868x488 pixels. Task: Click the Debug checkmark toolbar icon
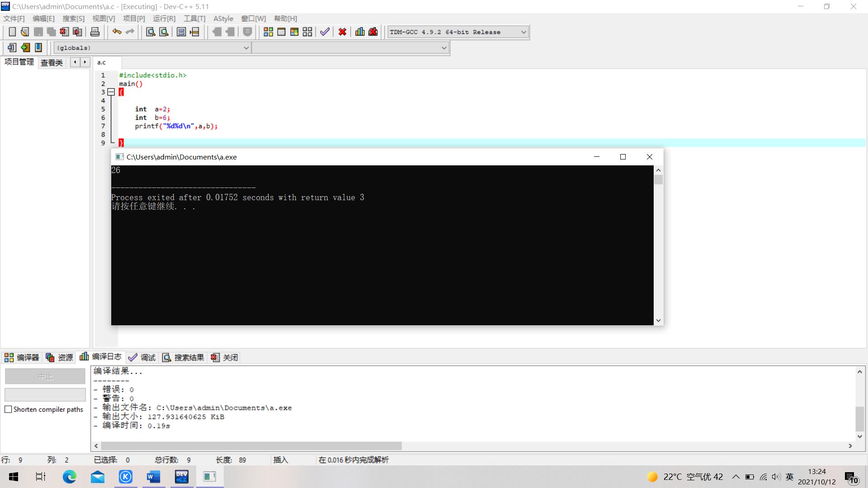click(x=325, y=32)
